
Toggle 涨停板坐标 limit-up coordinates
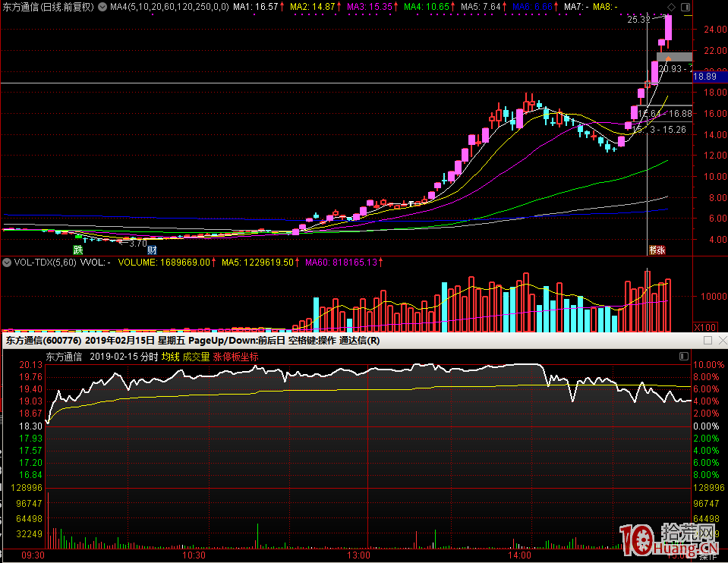235,357
